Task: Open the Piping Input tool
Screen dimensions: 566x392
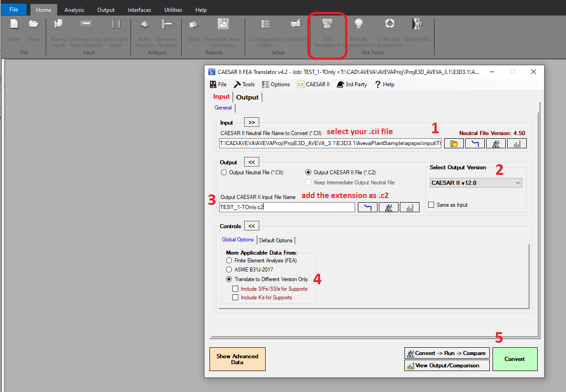Action: [58, 33]
